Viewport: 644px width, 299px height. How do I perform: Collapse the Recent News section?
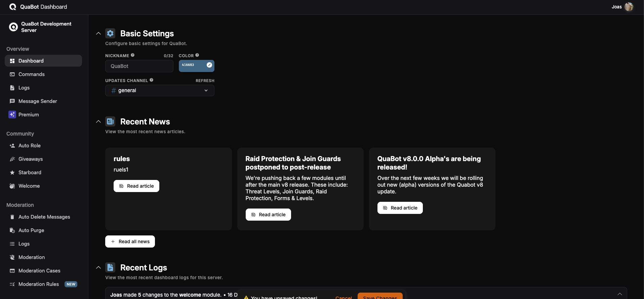(98, 121)
